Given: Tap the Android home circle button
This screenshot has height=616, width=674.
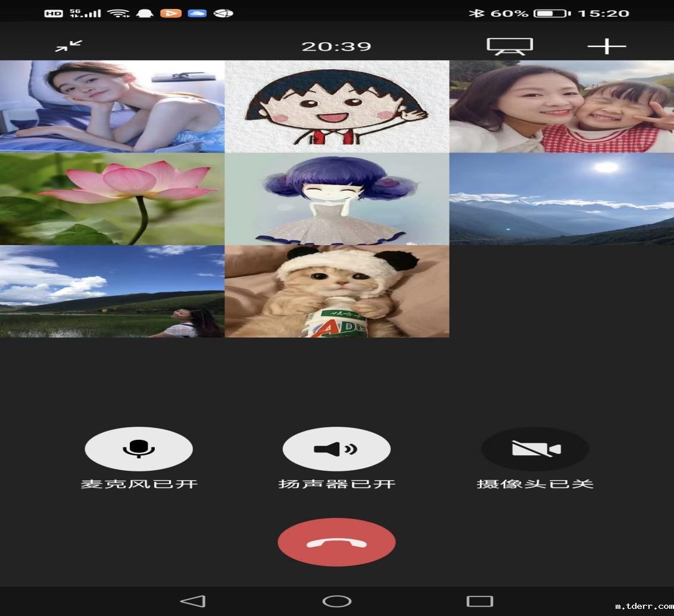Looking at the screenshot, I should pos(336,601).
